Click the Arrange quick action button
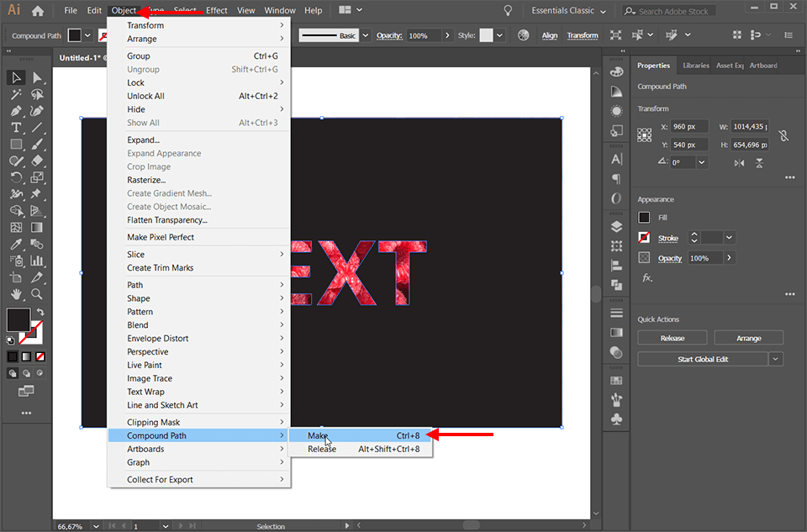 pos(748,337)
